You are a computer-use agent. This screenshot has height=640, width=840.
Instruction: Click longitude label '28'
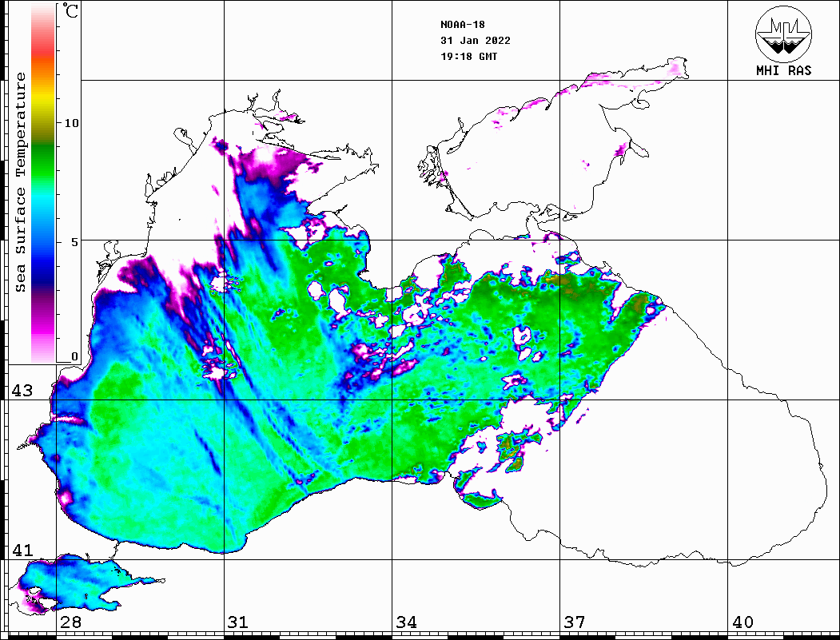70,622
